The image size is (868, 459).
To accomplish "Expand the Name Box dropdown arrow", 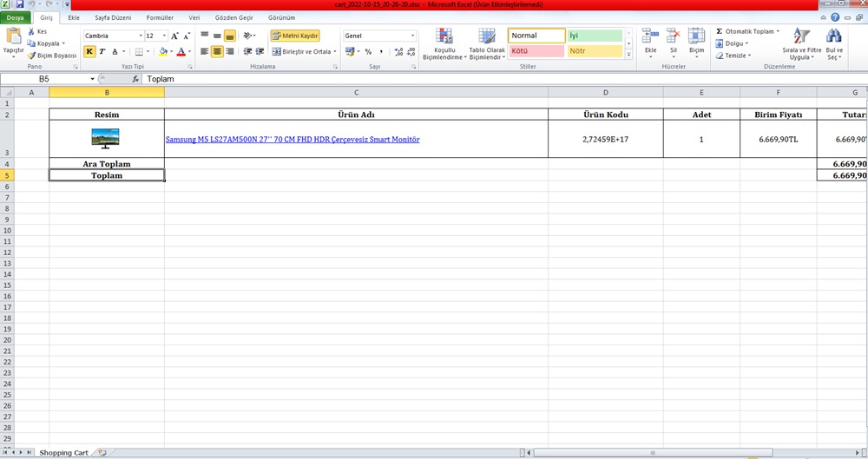I will coord(93,79).
